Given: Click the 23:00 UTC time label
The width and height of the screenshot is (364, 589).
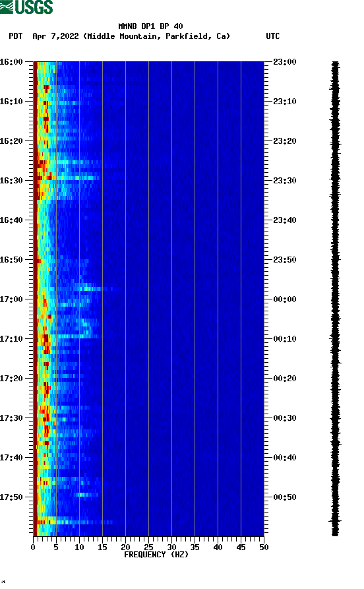Looking at the screenshot, I should click(285, 62).
